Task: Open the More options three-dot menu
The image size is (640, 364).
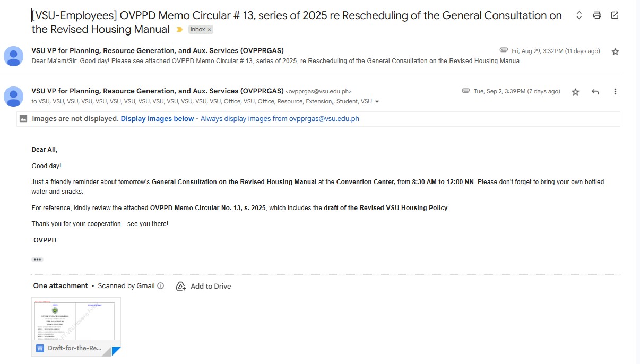Action: click(615, 92)
